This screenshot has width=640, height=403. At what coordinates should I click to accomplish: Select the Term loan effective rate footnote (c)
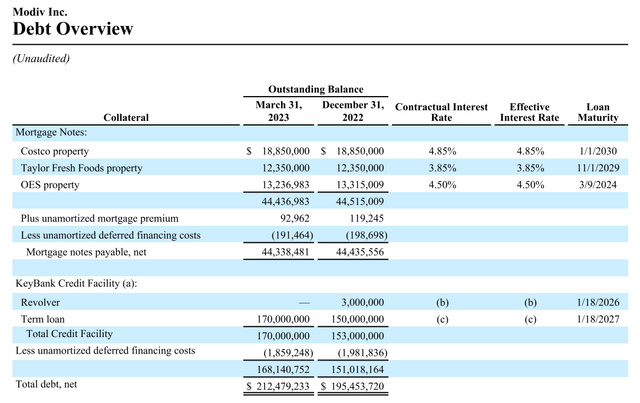pyautogui.click(x=530, y=319)
